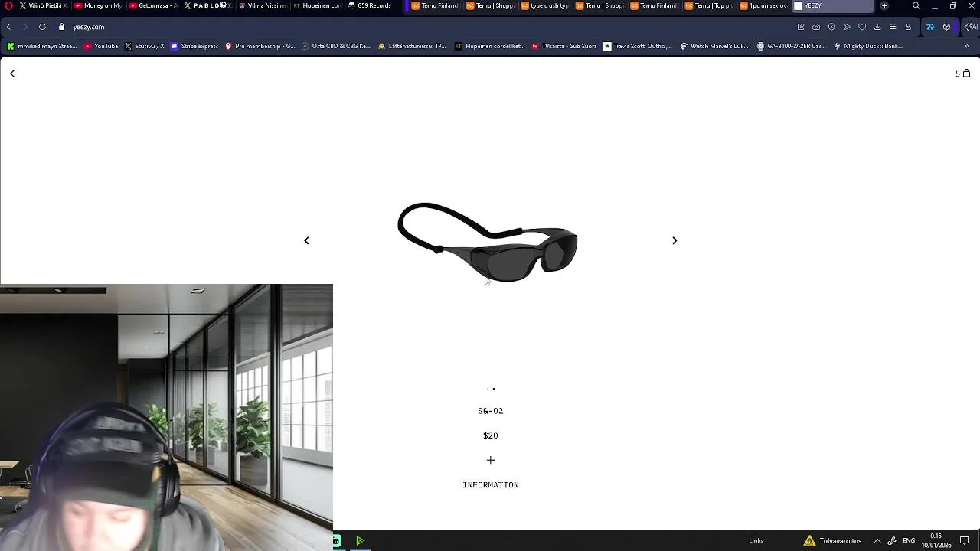Click the Links taskbar toolbar

tap(756, 541)
